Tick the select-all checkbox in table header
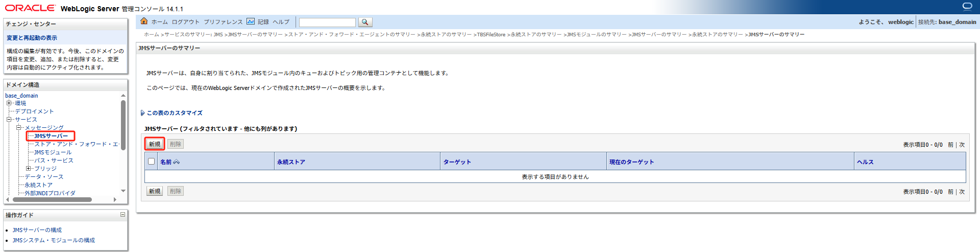This screenshot has width=980, height=252. coord(151,162)
